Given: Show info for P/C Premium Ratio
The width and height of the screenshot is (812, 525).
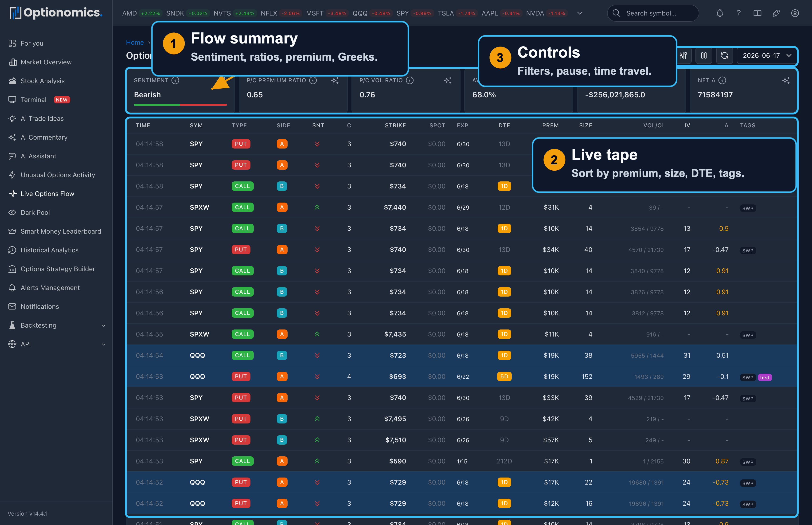Looking at the screenshot, I should 313,80.
